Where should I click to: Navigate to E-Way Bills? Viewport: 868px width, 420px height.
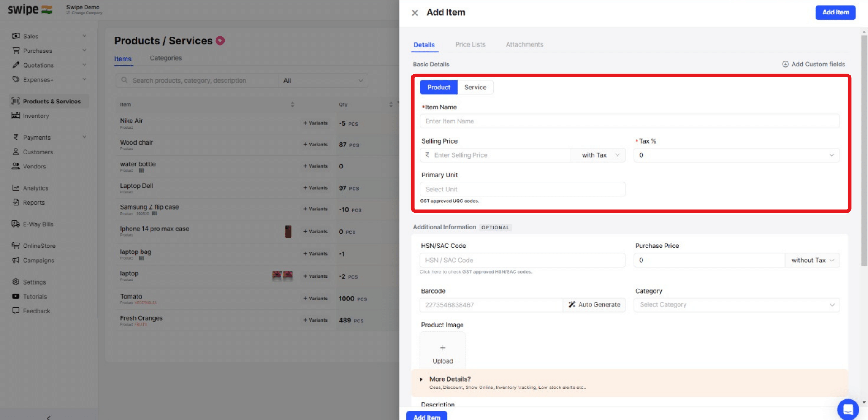tap(38, 224)
